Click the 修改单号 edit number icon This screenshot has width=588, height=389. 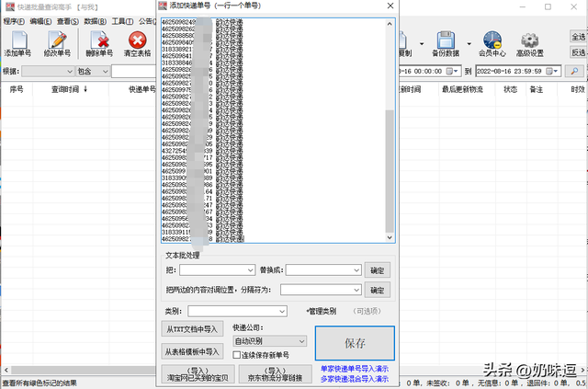57,43
